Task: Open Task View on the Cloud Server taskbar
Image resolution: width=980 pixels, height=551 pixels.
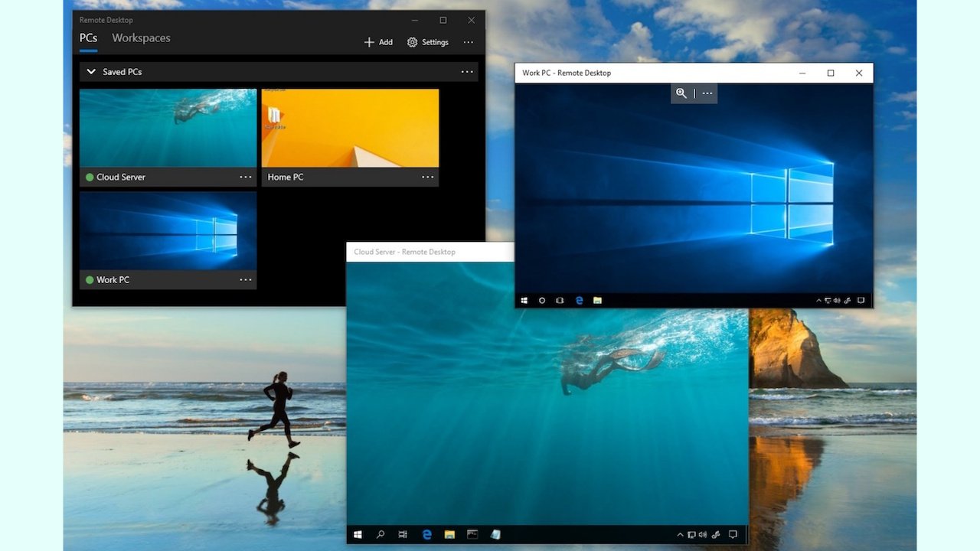Action: point(400,535)
